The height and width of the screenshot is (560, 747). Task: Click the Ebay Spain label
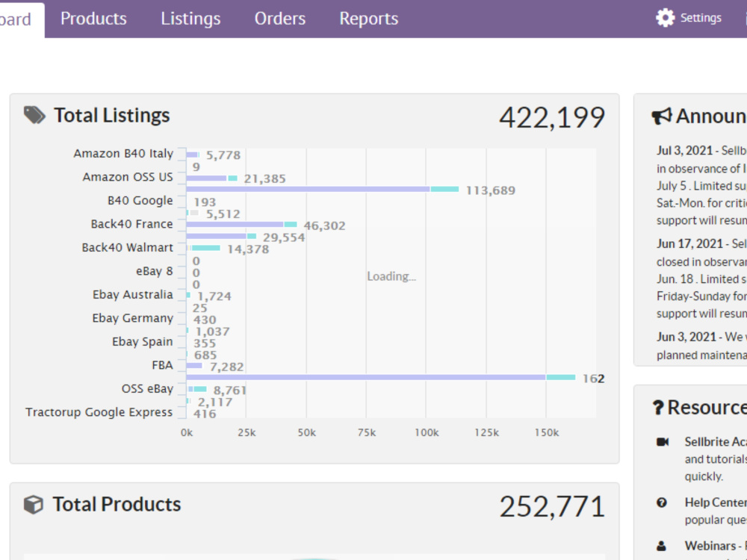click(142, 342)
